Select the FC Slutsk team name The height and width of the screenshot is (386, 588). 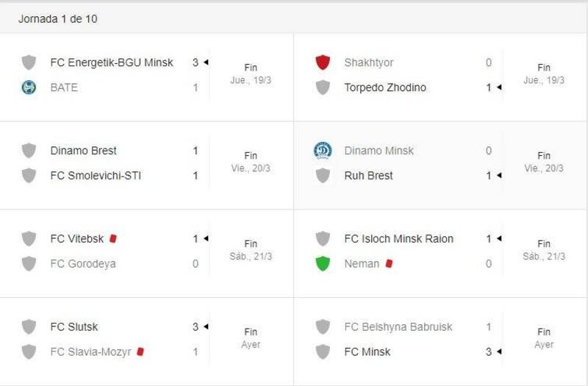click(74, 326)
